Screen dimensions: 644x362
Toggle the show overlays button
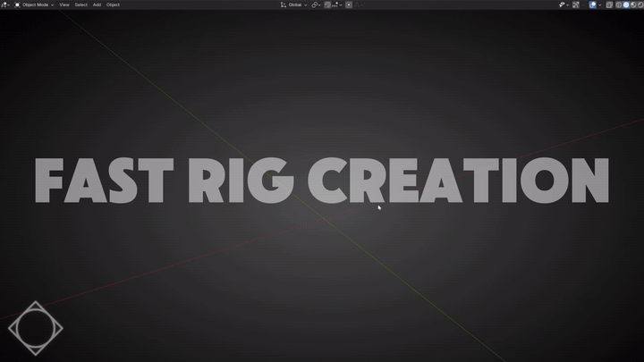tap(593, 5)
